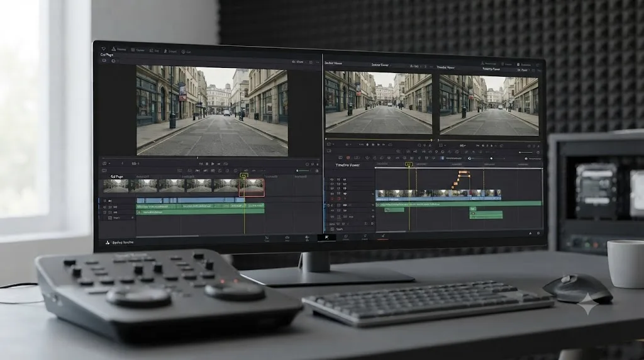Select the fourth top toolbar tab with person icon

pyautogui.click(x=170, y=51)
